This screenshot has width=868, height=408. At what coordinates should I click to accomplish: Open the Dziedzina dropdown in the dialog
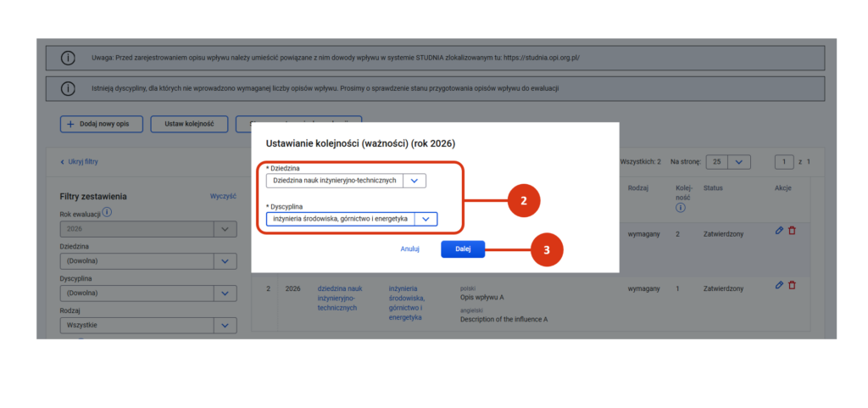point(414,180)
